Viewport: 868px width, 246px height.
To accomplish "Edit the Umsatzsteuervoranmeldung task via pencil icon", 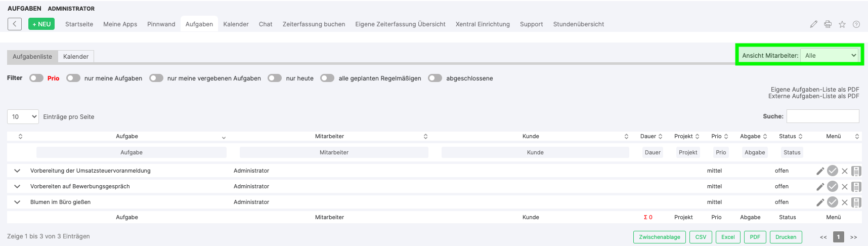I will coord(820,171).
